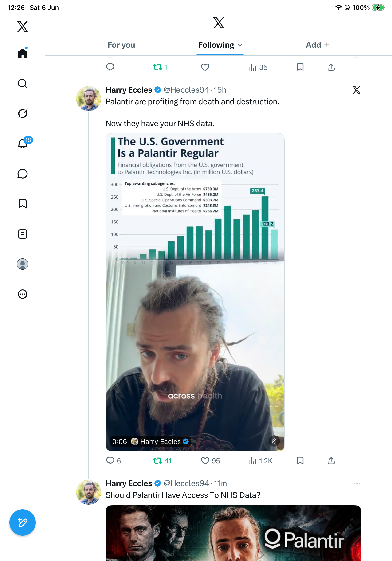Open the More options circle in sidebar
Image resolution: width=392 pixels, height=561 pixels.
(x=23, y=294)
